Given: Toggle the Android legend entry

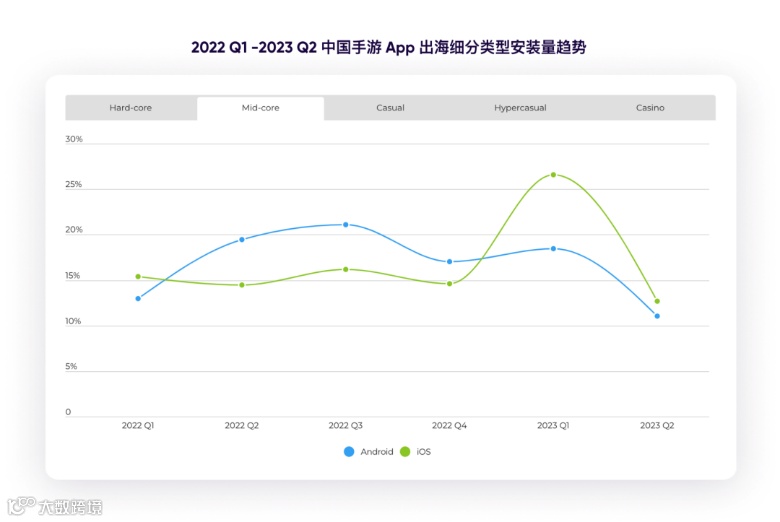Looking at the screenshot, I should click(x=369, y=451).
